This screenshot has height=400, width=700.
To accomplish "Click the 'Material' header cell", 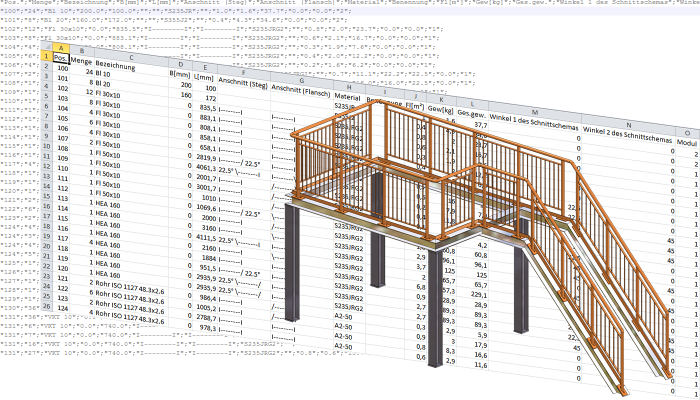I will coord(347,96).
